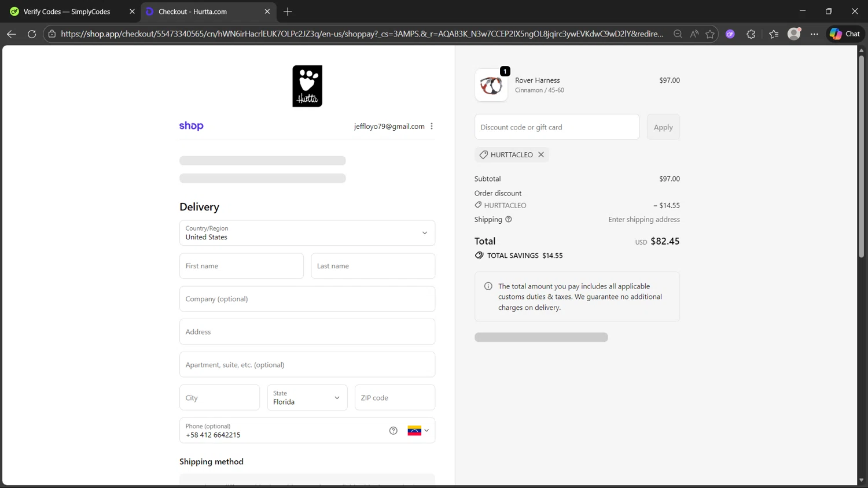Open account options three-dot menu
Image resolution: width=868 pixels, height=488 pixels.
[432, 126]
